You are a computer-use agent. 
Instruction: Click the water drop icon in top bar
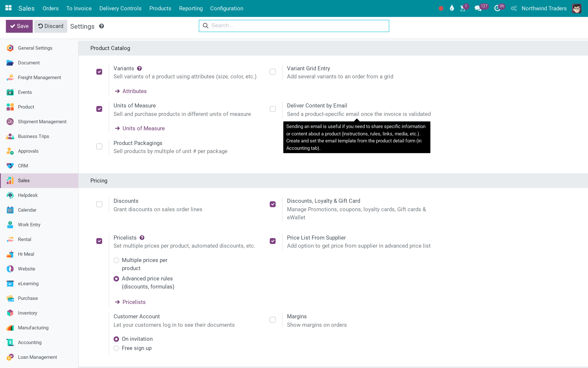452,8
